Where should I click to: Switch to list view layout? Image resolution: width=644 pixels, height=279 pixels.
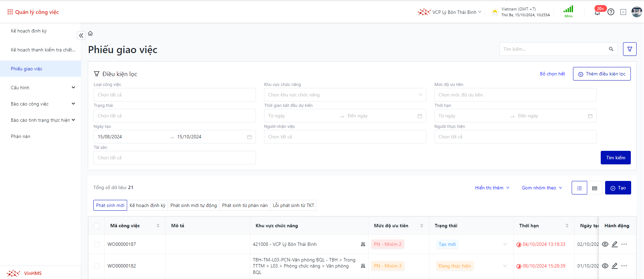coord(579,188)
